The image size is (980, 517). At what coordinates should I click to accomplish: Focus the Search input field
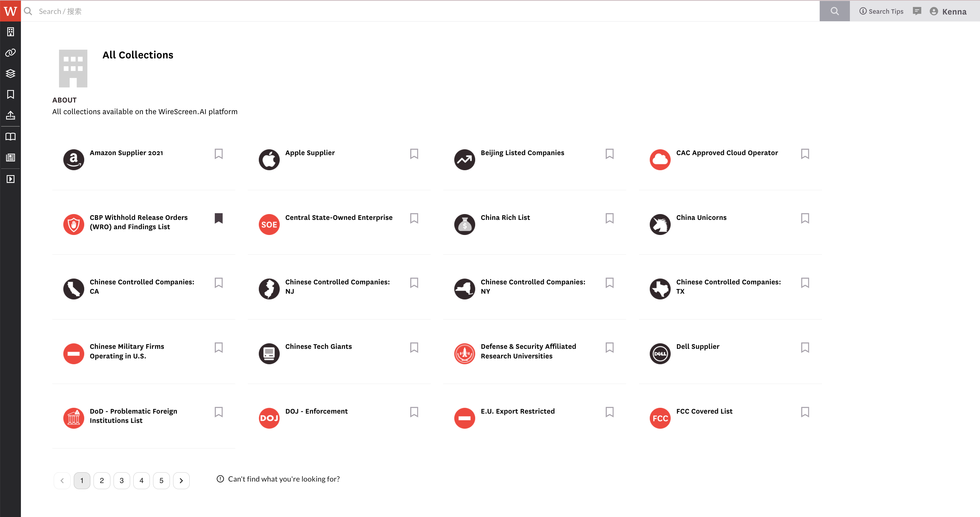point(419,11)
